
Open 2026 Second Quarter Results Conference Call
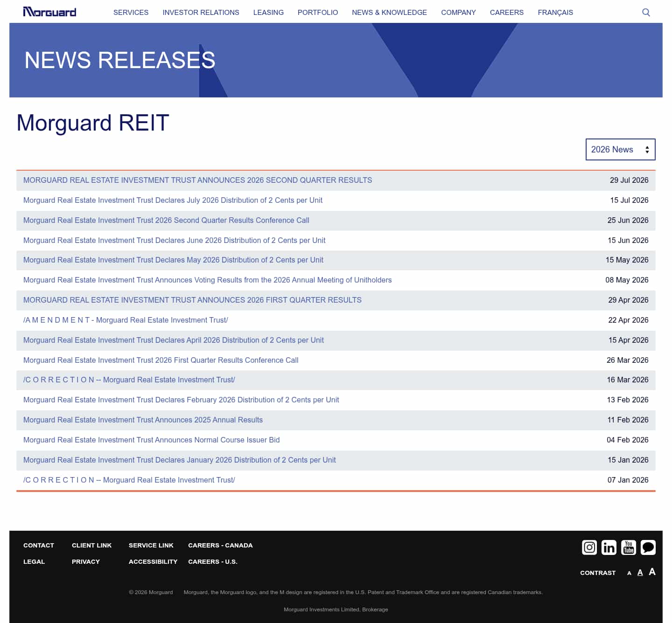[166, 220]
